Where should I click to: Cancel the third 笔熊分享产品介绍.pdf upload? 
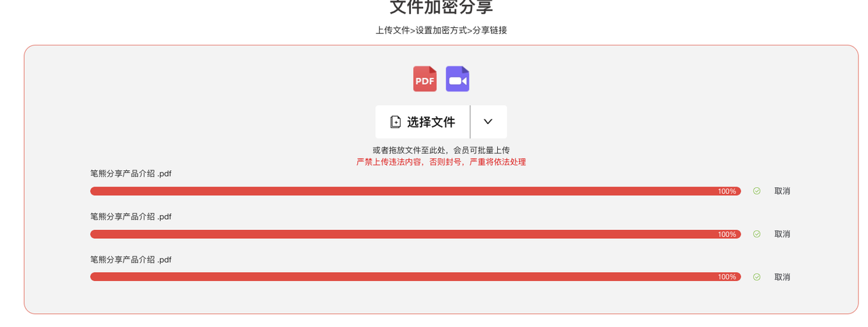click(783, 277)
